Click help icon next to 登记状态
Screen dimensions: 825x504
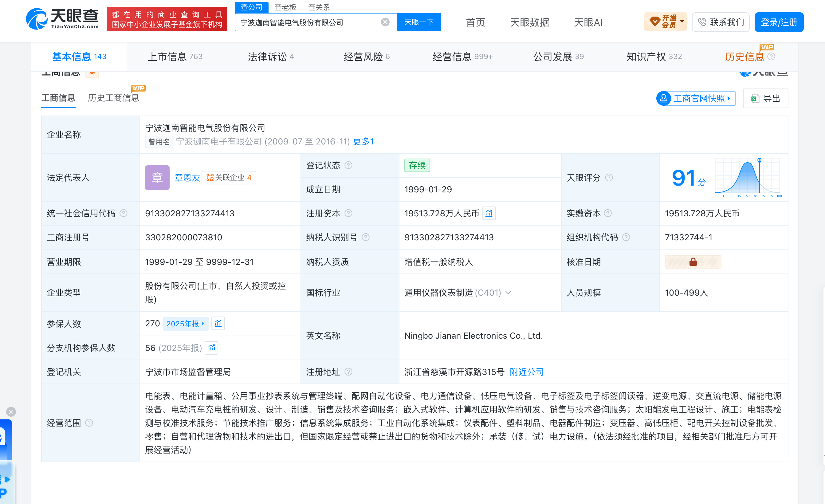click(x=348, y=165)
